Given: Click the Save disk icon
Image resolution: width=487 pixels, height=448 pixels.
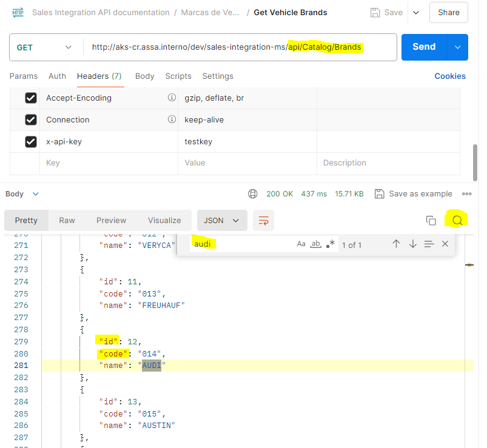Looking at the screenshot, I should tap(375, 13).
